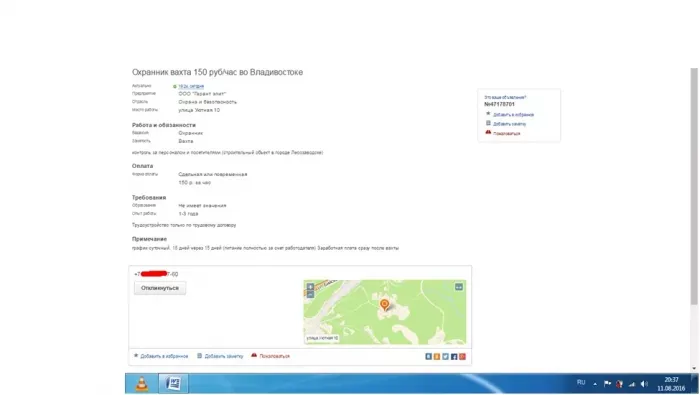Click note icon in right sidebar card
The image size is (700, 395).
click(x=488, y=123)
